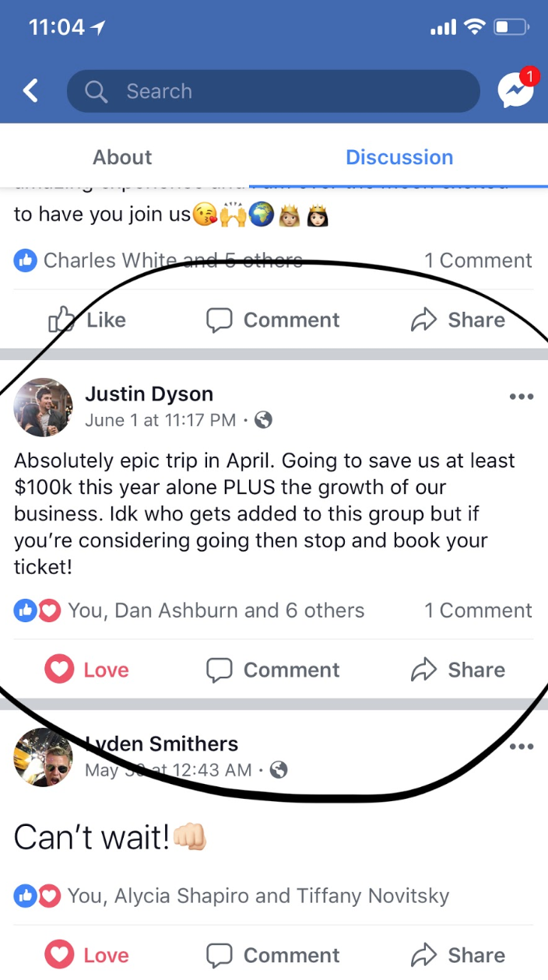Image resolution: width=548 pixels, height=980 pixels.
Task: Tap the globe privacy icon on Justin's post
Action: pyautogui.click(x=264, y=420)
